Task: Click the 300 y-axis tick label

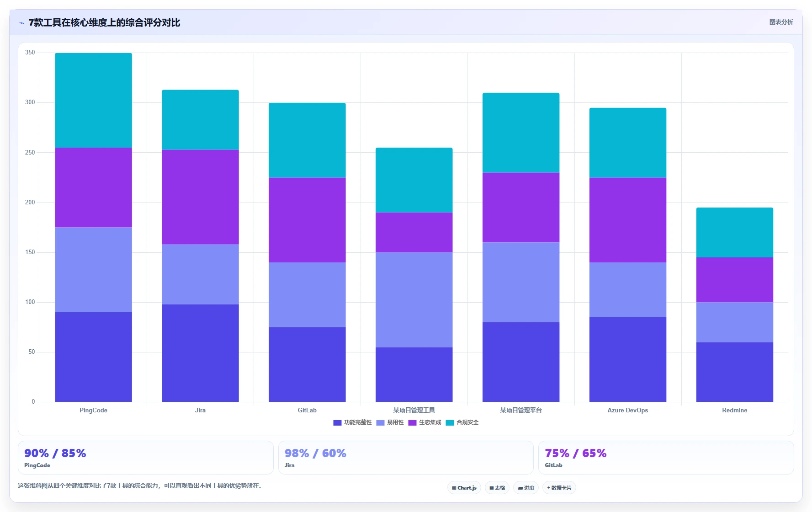Action: [30, 102]
